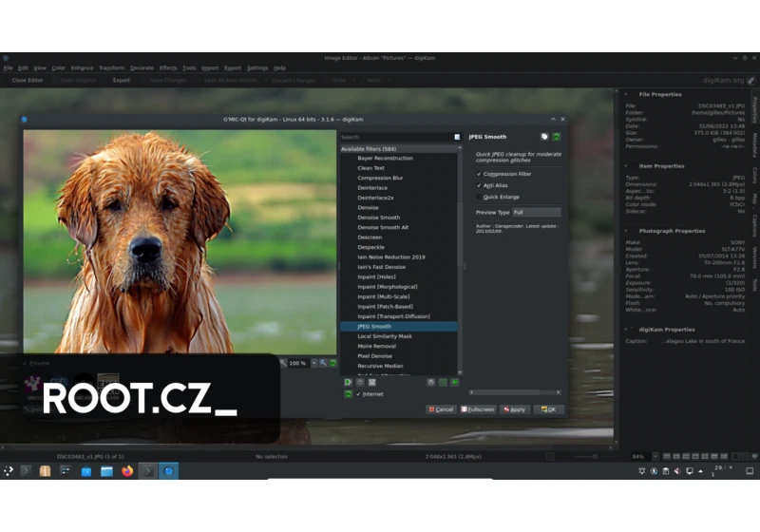Collapse the Photograph Properties section

coord(626,231)
